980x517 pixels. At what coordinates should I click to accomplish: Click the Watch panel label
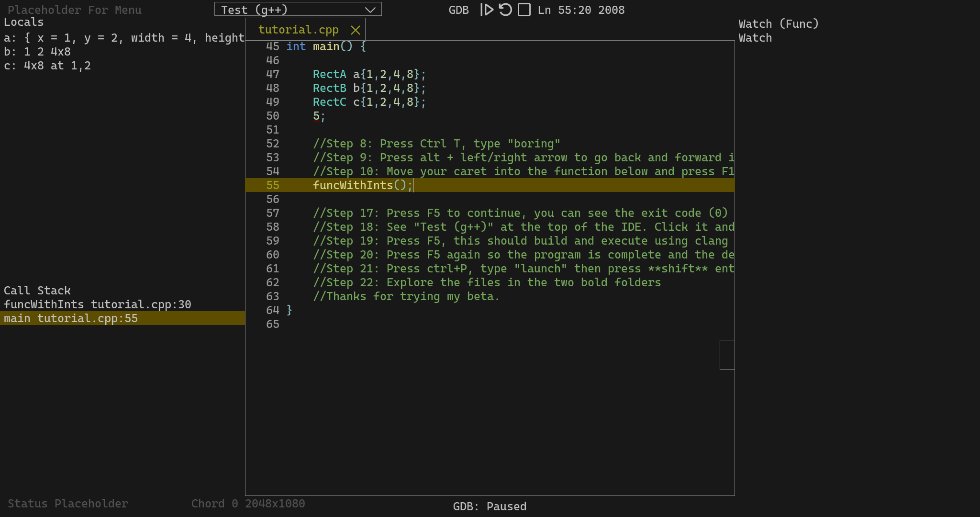[755, 38]
